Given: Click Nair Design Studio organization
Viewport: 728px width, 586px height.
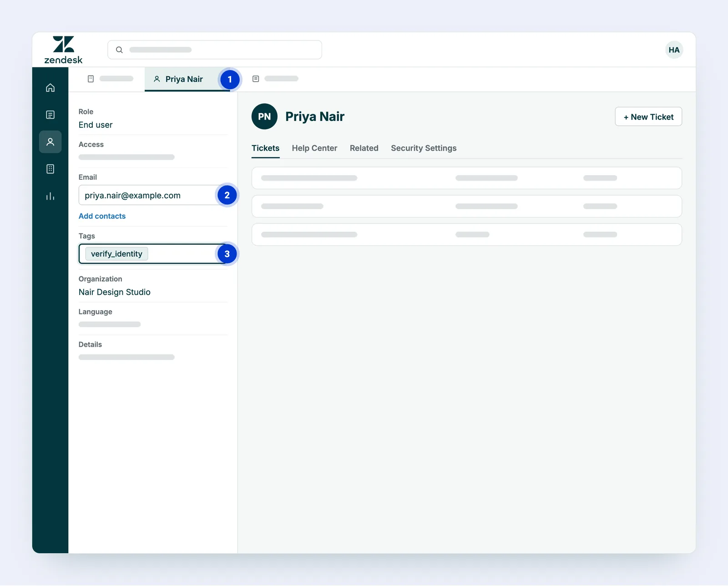Looking at the screenshot, I should pyautogui.click(x=115, y=292).
